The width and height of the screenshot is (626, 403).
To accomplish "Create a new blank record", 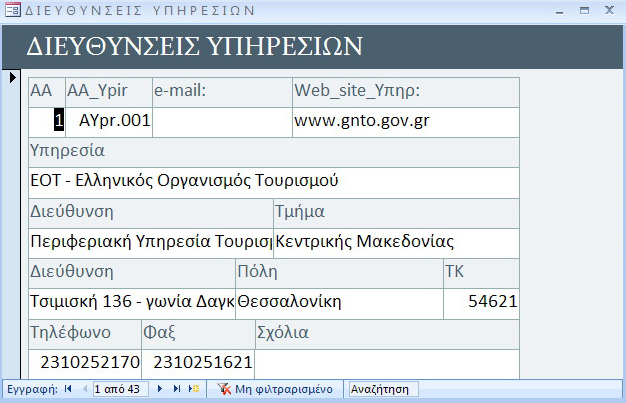I will (x=194, y=388).
